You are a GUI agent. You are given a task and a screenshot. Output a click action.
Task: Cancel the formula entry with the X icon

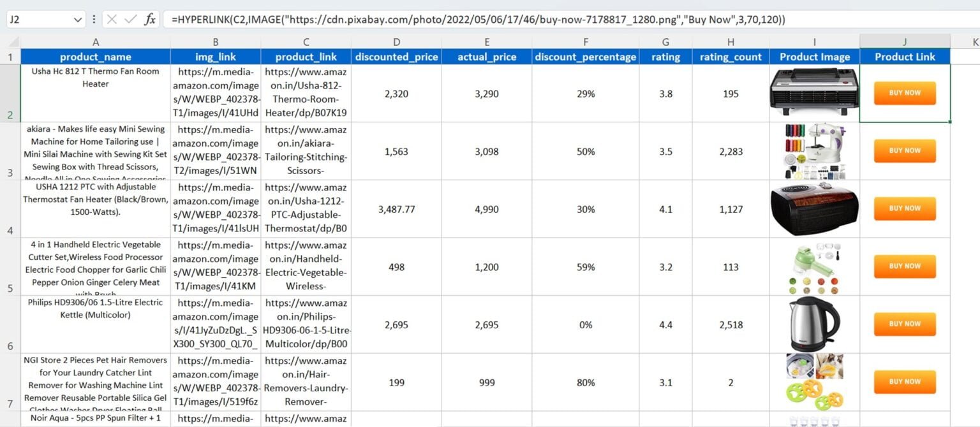point(113,18)
